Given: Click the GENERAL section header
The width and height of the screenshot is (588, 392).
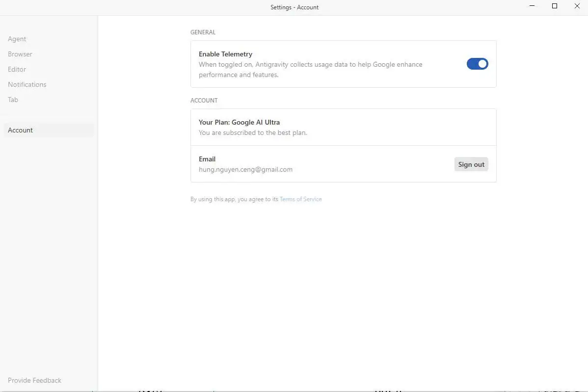Looking at the screenshot, I should coord(203,32).
